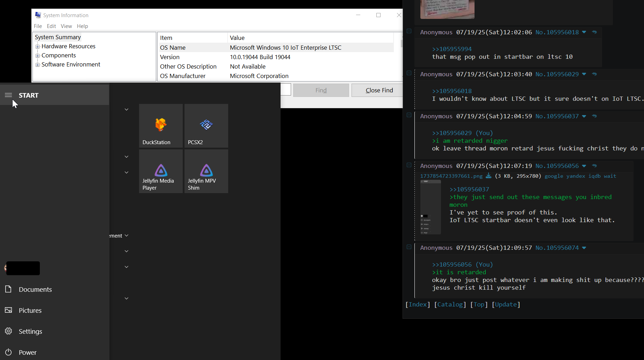Open the post menu arrow for No.105956029
Viewport: 644px width, 360px height.
(x=584, y=74)
